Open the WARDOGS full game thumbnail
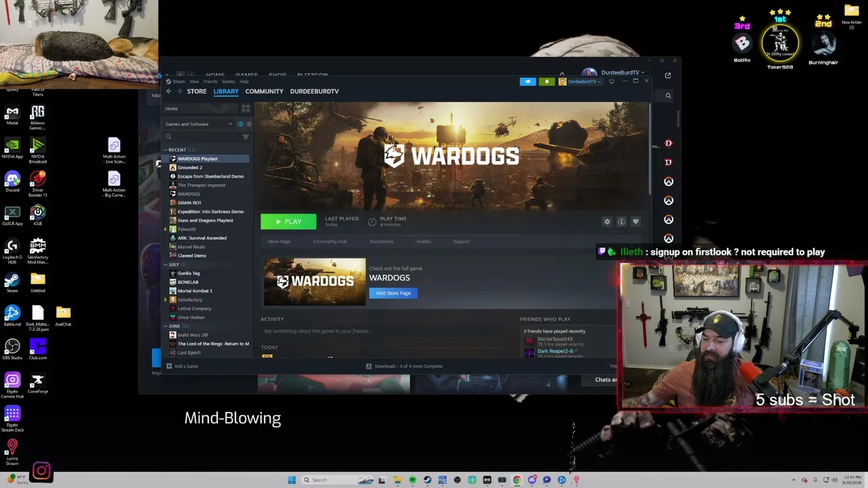This screenshot has height=488, width=868. pos(315,281)
